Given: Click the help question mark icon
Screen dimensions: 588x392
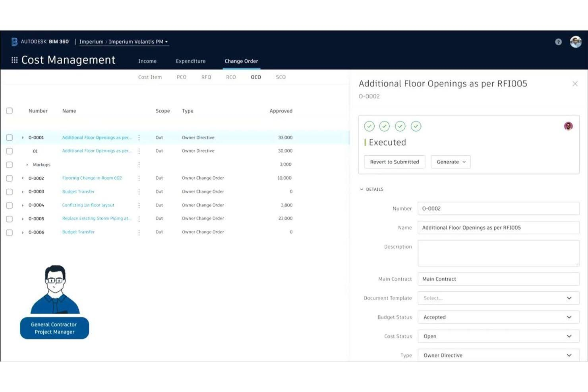Looking at the screenshot, I should (558, 41).
